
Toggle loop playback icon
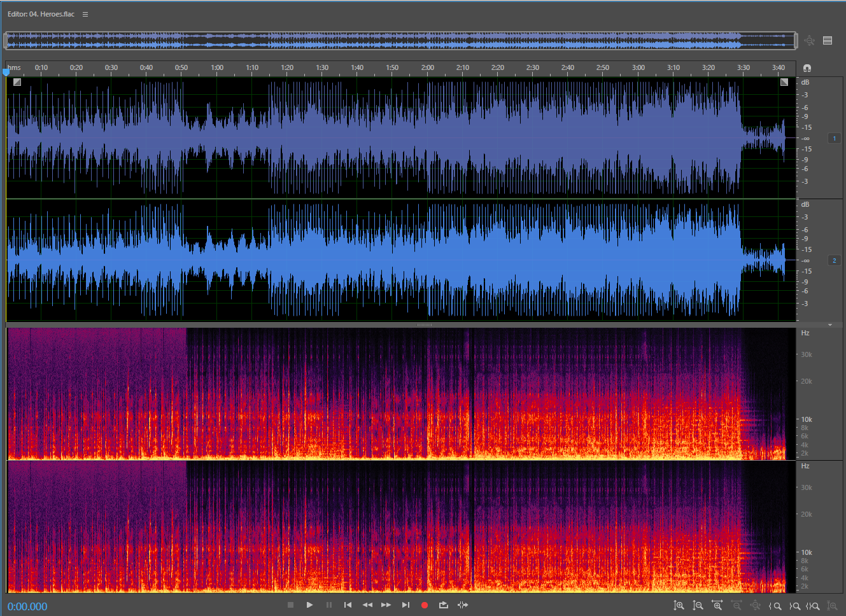[444, 605]
